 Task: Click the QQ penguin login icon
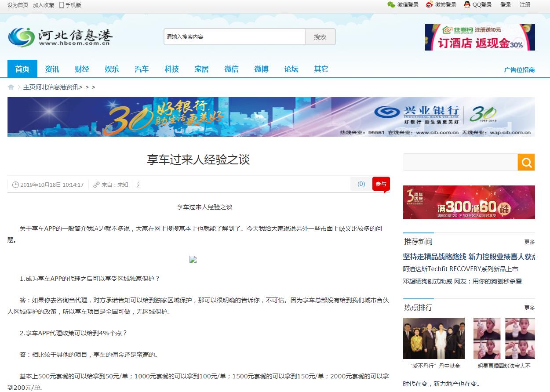[x=467, y=5]
